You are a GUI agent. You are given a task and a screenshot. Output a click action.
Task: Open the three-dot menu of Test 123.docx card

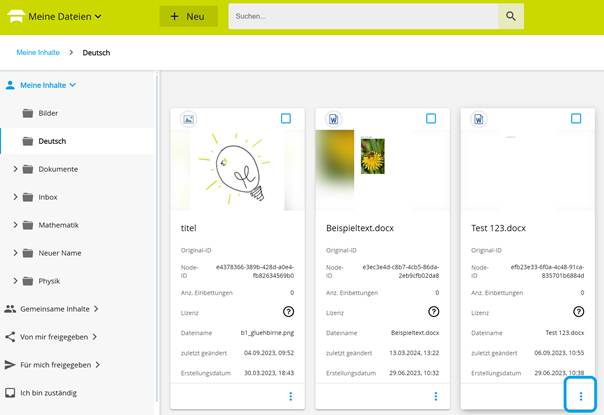tap(581, 396)
